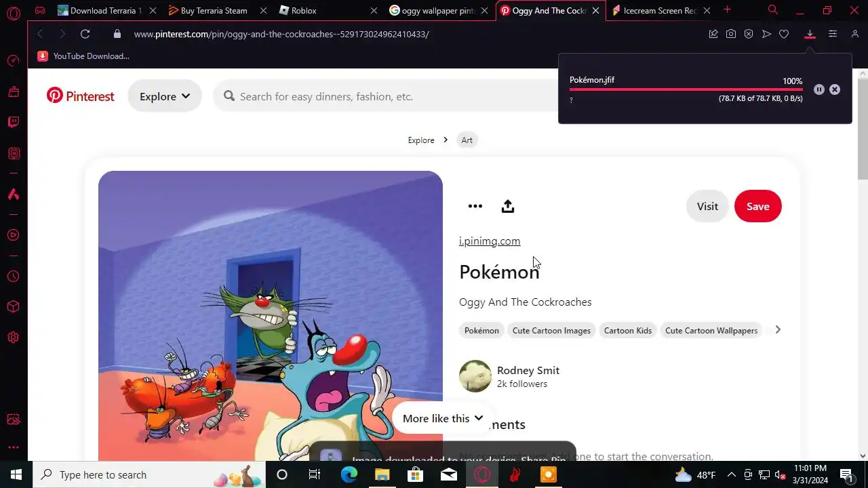Toggle the downloads arrow icon in toolbar
The width and height of the screenshot is (868, 488).
tap(810, 34)
